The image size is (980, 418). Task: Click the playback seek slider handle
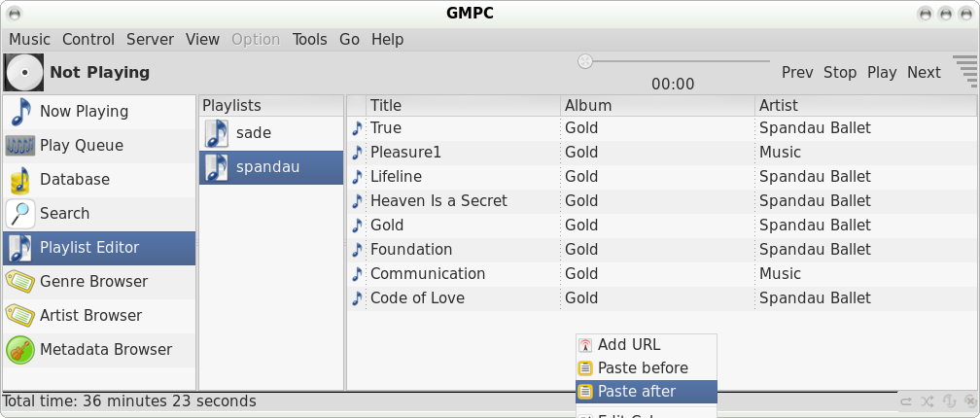click(585, 61)
